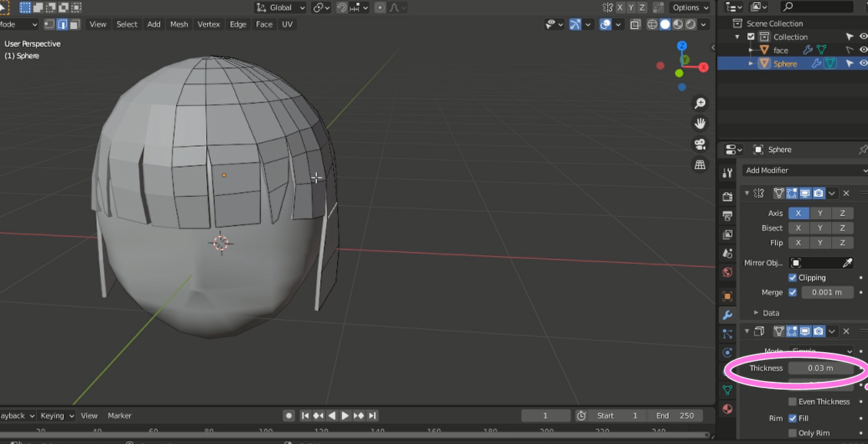Uncheck the Collection exclude checkbox

click(751, 37)
